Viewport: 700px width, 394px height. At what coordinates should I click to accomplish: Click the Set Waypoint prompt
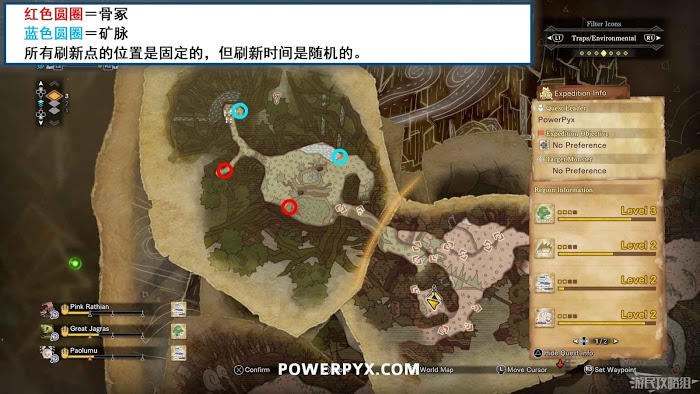(610, 370)
